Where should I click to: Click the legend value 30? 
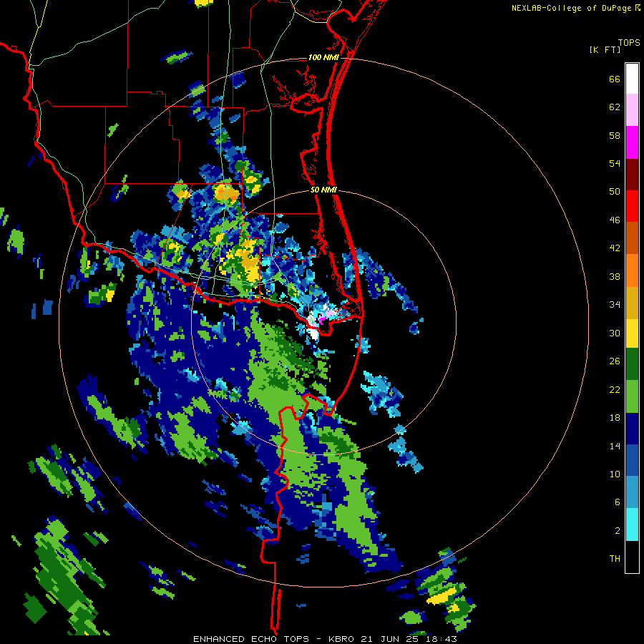point(615,333)
